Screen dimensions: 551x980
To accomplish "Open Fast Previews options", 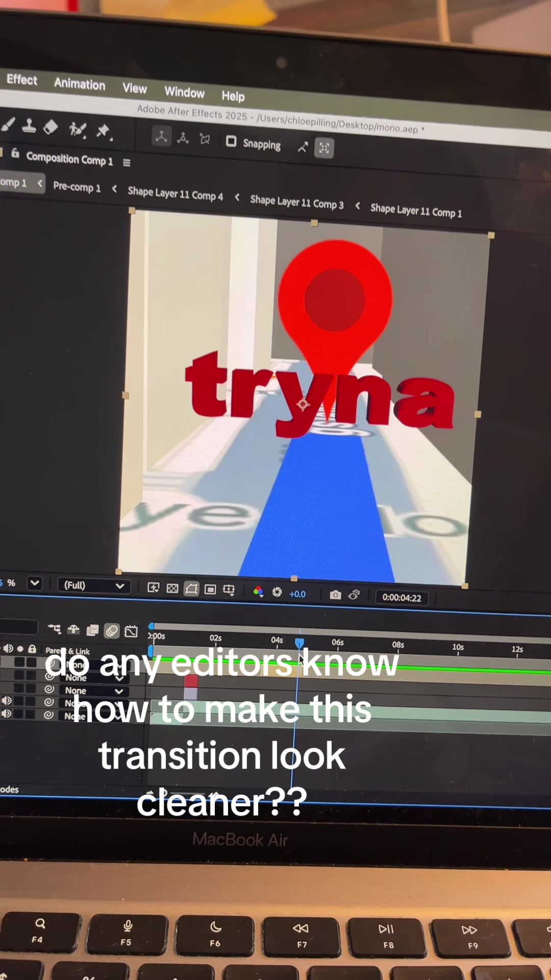I will click(x=153, y=588).
